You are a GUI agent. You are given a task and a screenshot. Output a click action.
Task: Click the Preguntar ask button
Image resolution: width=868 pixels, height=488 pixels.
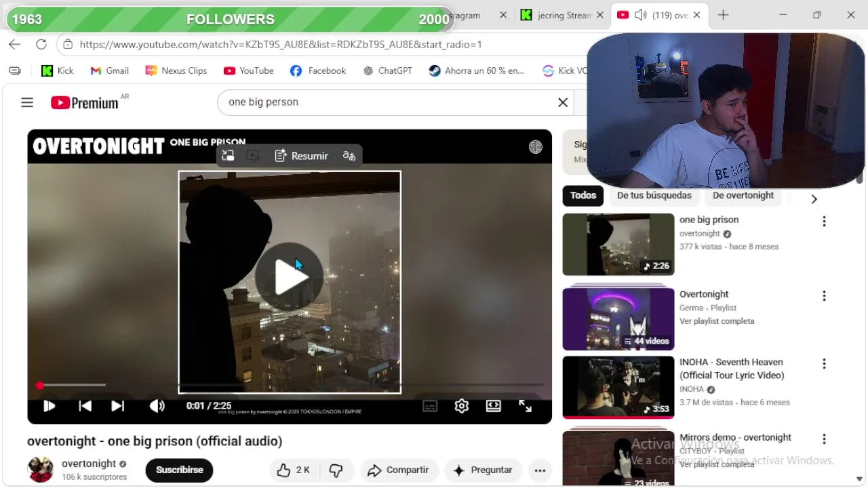(x=483, y=470)
